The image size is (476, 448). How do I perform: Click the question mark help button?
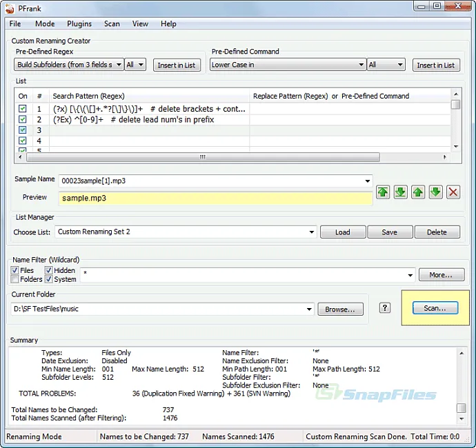coord(386,308)
